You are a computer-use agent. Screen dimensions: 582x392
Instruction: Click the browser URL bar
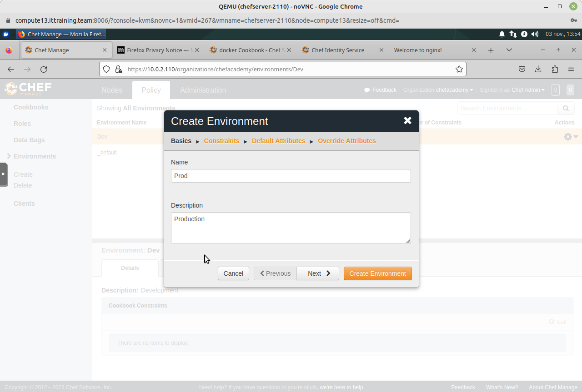point(283,69)
